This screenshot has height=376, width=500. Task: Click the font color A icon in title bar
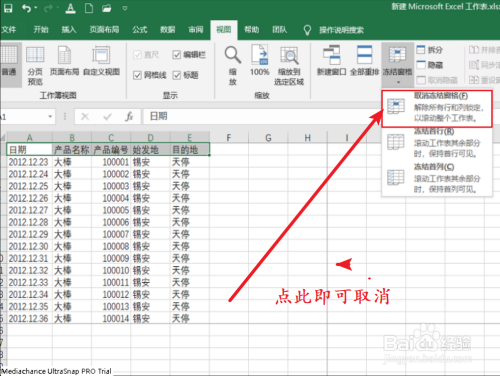pos(70,8)
